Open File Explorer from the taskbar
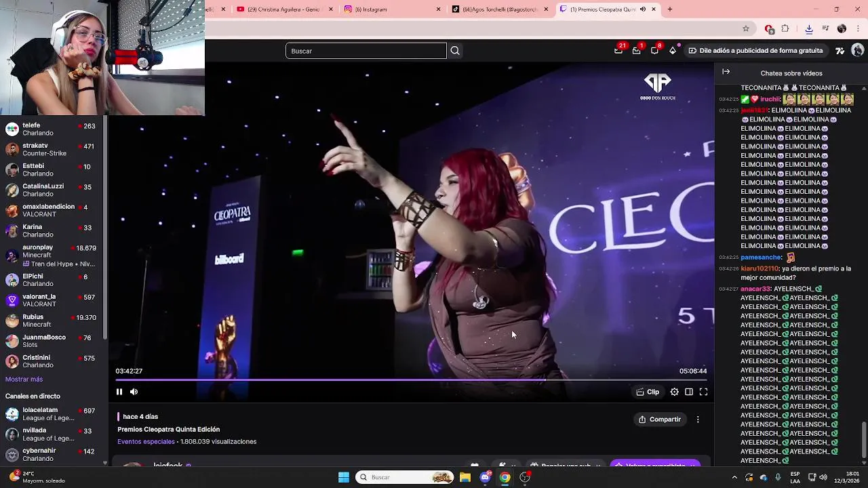The image size is (868, 488). point(465,477)
